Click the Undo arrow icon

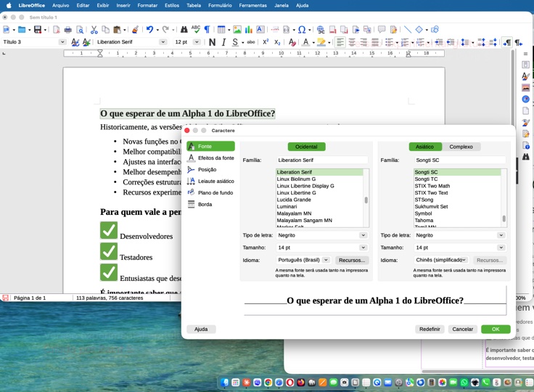pyautogui.click(x=149, y=30)
